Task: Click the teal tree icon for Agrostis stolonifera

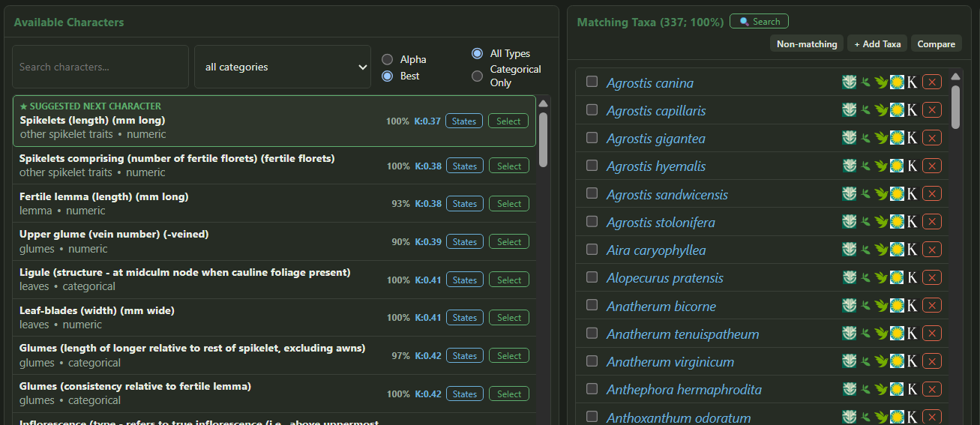Action: [x=849, y=222]
